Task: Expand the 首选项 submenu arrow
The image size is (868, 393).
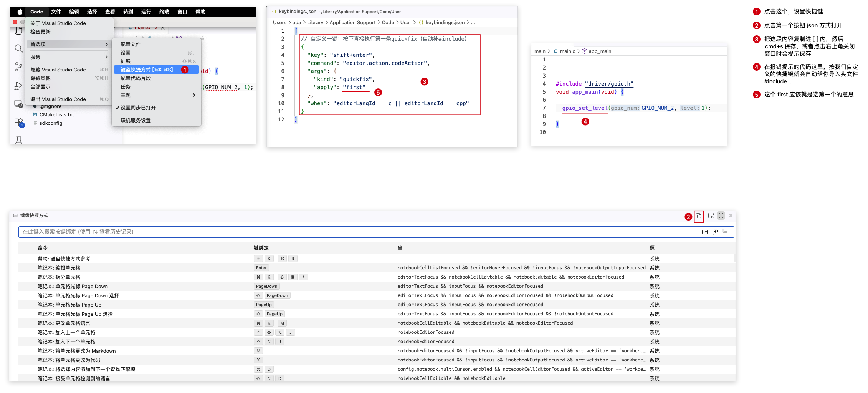Action: click(x=106, y=45)
